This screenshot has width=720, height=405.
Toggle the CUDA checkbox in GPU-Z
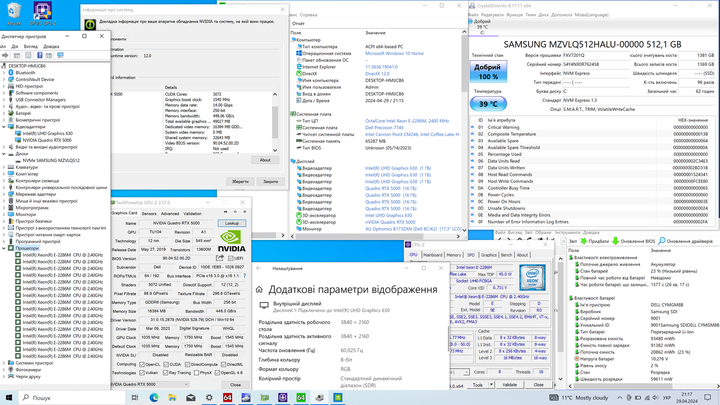coord(166,364)
